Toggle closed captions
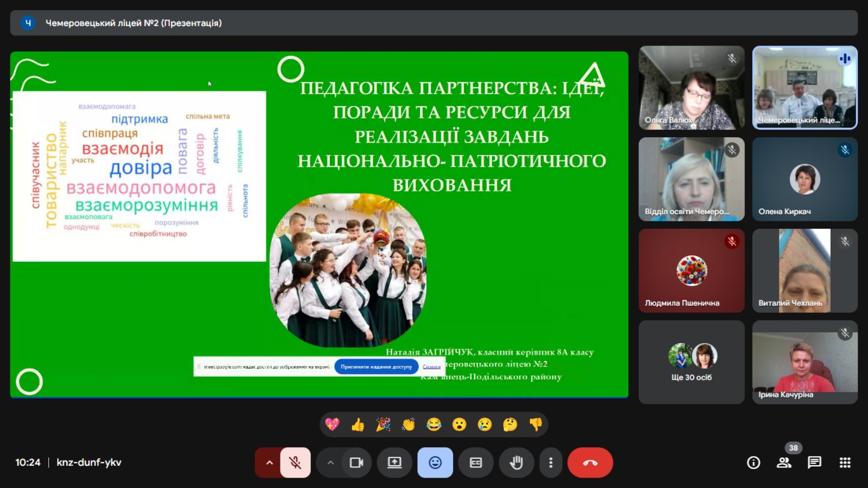 coord(476,463)
